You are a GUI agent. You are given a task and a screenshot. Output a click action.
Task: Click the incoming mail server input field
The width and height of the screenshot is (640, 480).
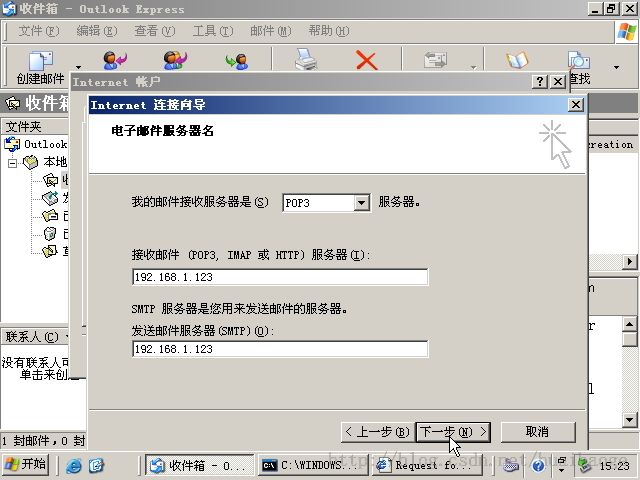click(280, 277)
